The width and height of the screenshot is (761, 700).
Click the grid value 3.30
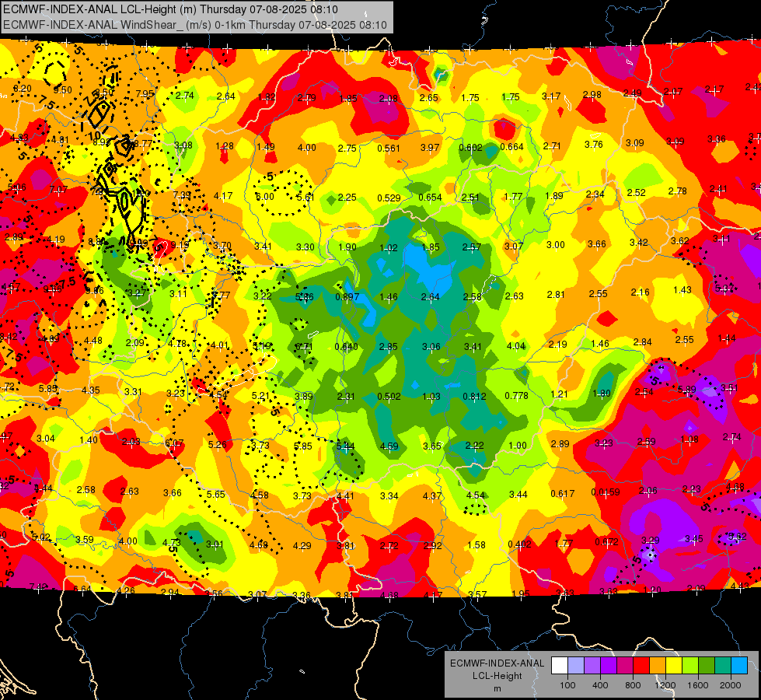coord(305,247)
